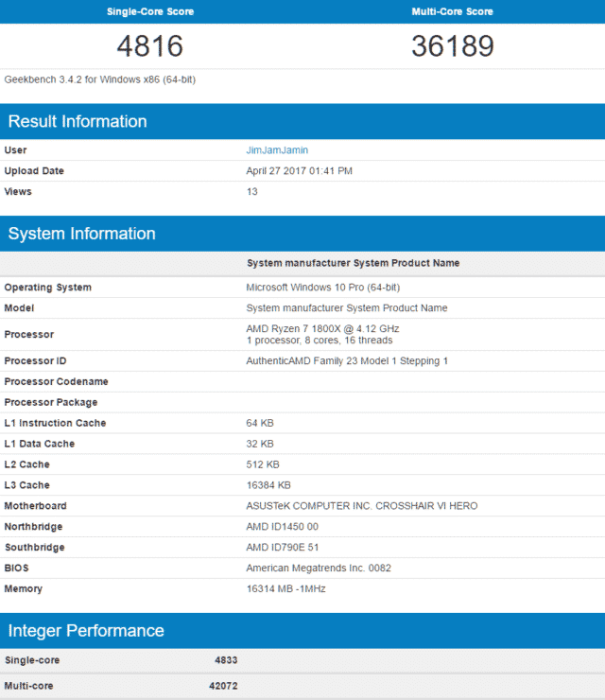Select the CROSSHAIR VI HERO motherboard value
This screenshot has height=700, width=605.
[x=362, y=506]
